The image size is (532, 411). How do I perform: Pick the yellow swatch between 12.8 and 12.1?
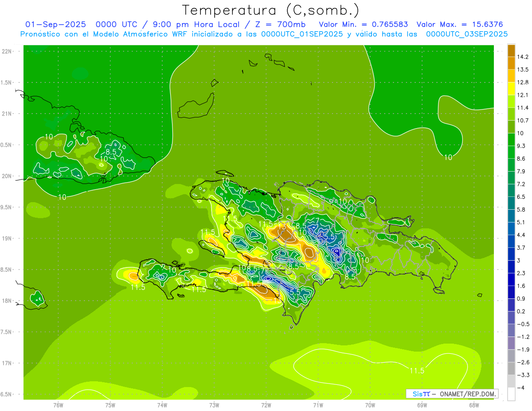coord(512,88)
